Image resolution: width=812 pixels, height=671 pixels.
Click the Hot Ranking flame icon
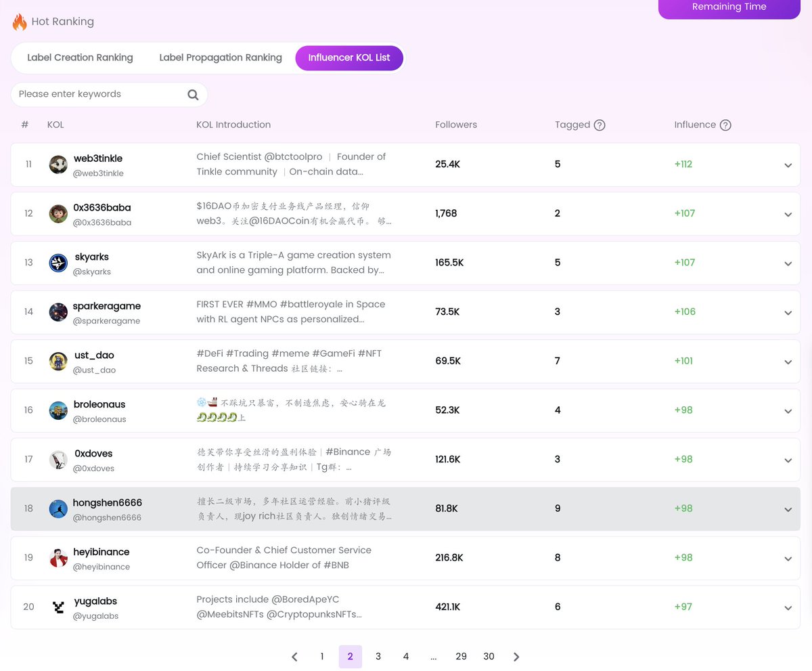pyautogui.click(x=20, y=22)
